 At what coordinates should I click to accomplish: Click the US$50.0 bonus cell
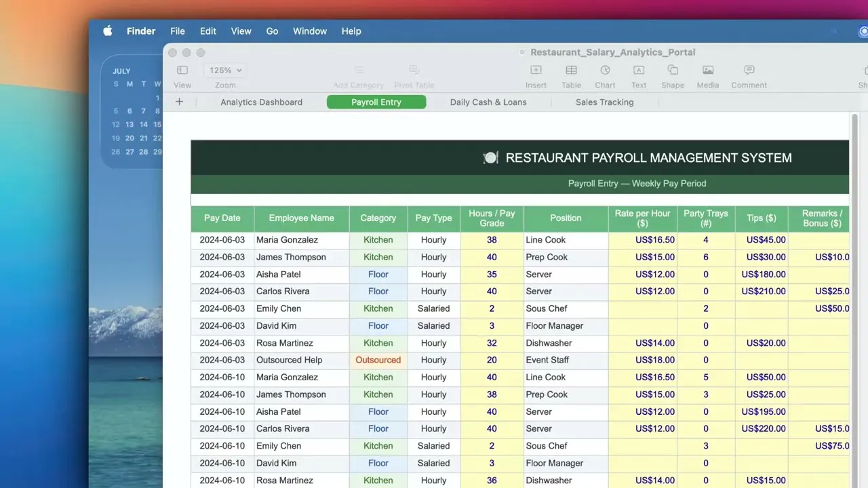[x=819, y=308]
